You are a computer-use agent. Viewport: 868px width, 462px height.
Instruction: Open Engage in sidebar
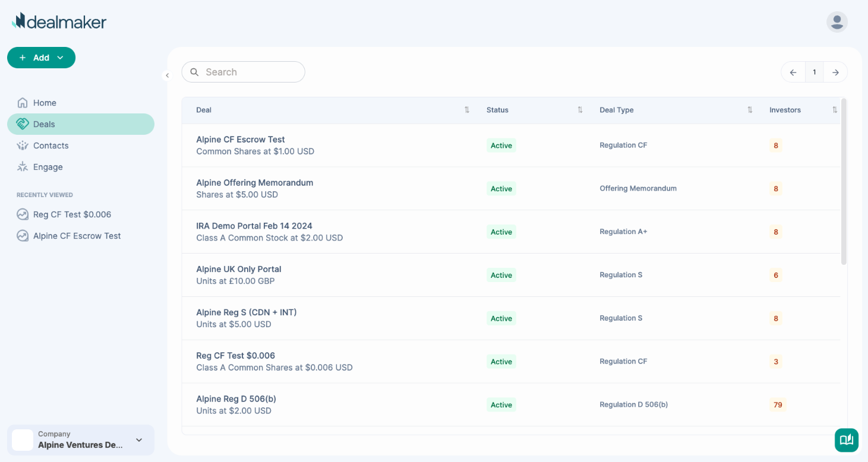point(81,167)
